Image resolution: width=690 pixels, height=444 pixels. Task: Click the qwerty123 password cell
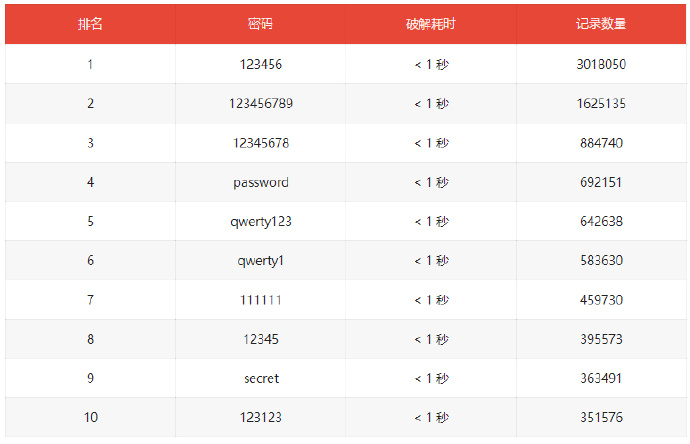(x=261, y=221)
